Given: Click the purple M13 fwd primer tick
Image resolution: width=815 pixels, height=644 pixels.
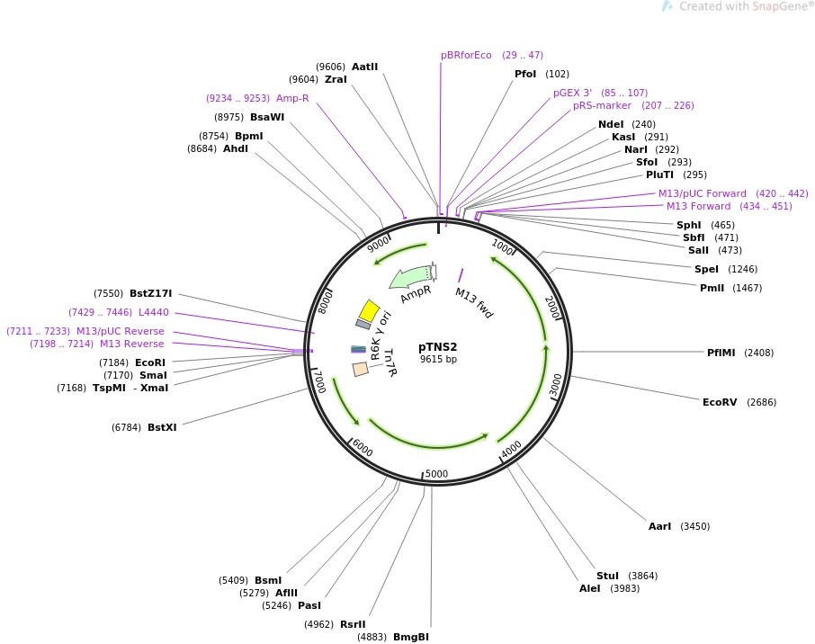Looking at the screenshot, I should coord(461,275).
